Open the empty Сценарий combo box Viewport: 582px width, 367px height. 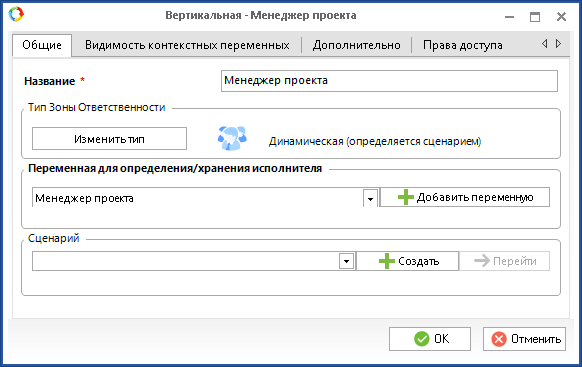point(193,261)
